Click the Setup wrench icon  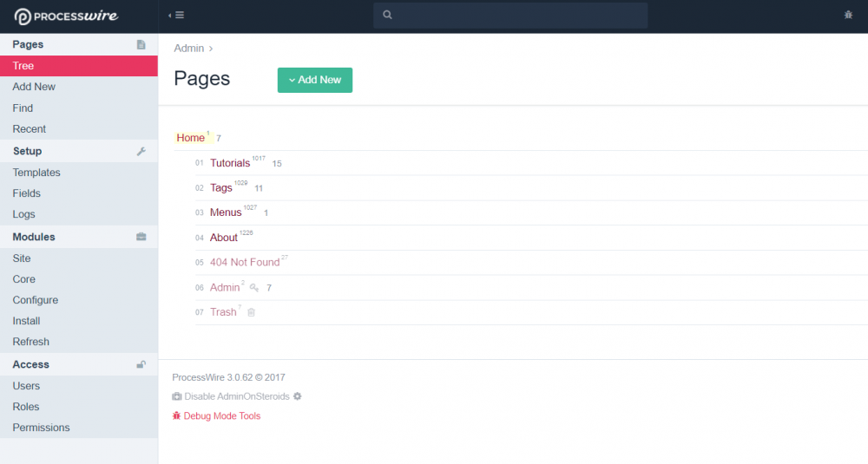click(141, 151)
